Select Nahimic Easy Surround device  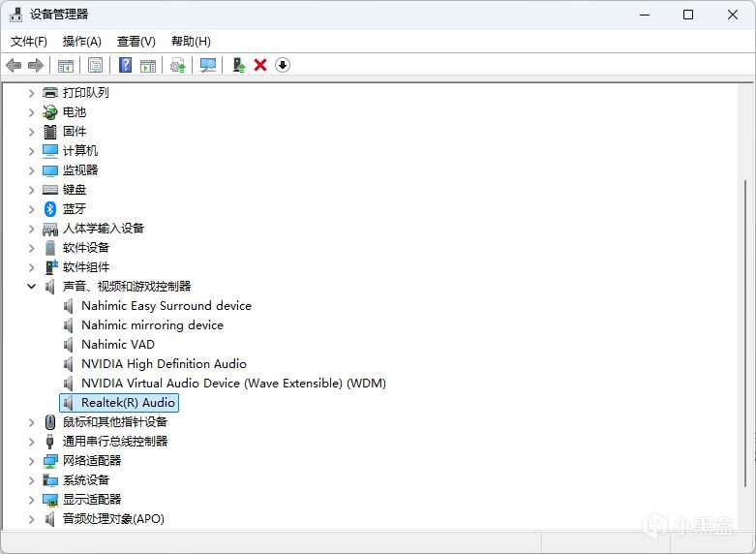(166, 306)
